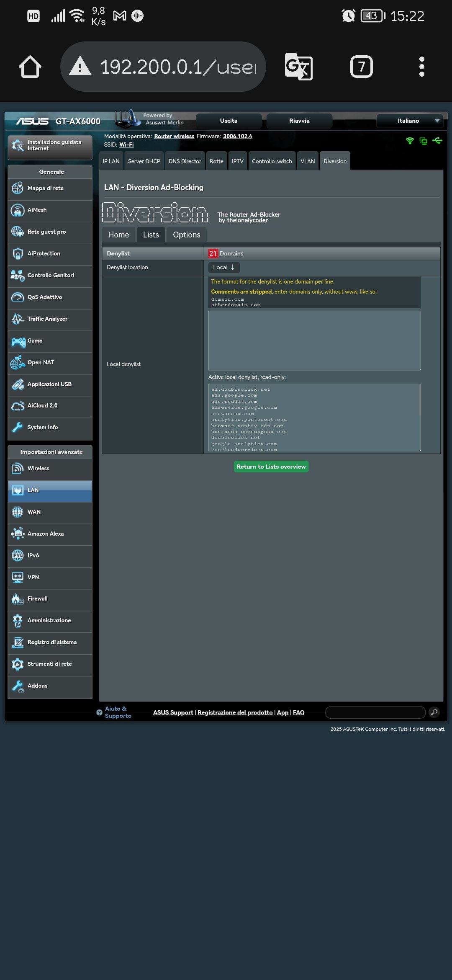The height and width of the screenshot is (980, 452).
Task: Open Diversion Home tab
Action: [119, 235]
